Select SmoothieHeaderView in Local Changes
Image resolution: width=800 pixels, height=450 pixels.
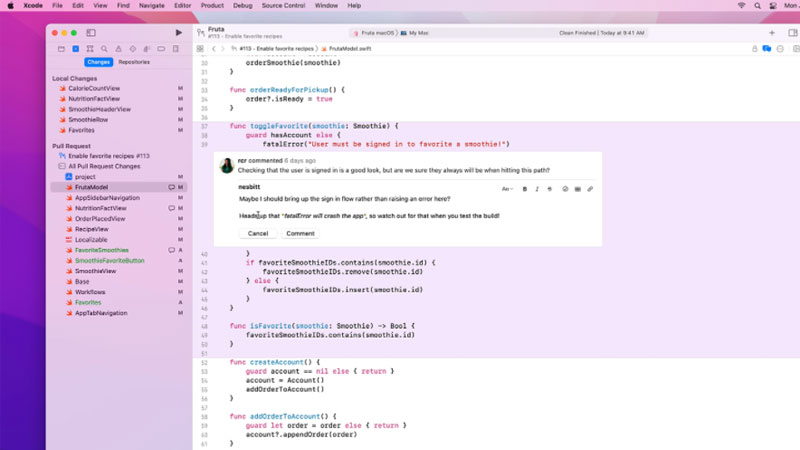(99, 109)
